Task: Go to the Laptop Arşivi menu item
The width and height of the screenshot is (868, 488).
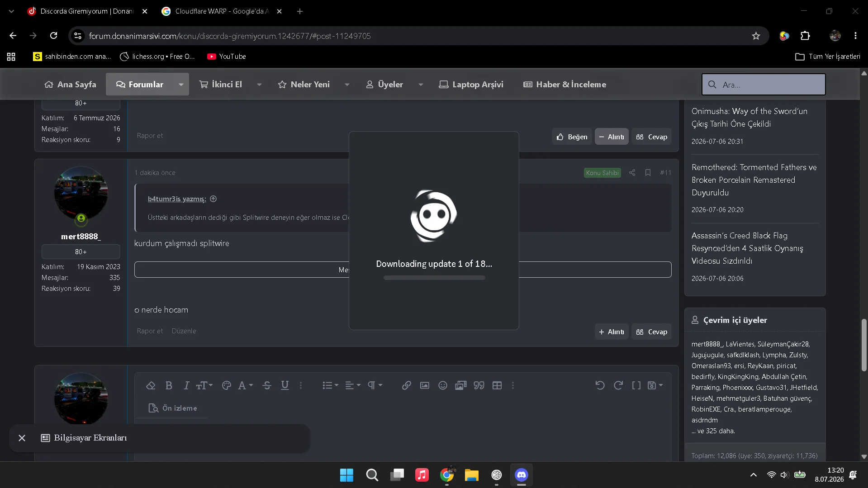Action: click(x=471, y=85)
